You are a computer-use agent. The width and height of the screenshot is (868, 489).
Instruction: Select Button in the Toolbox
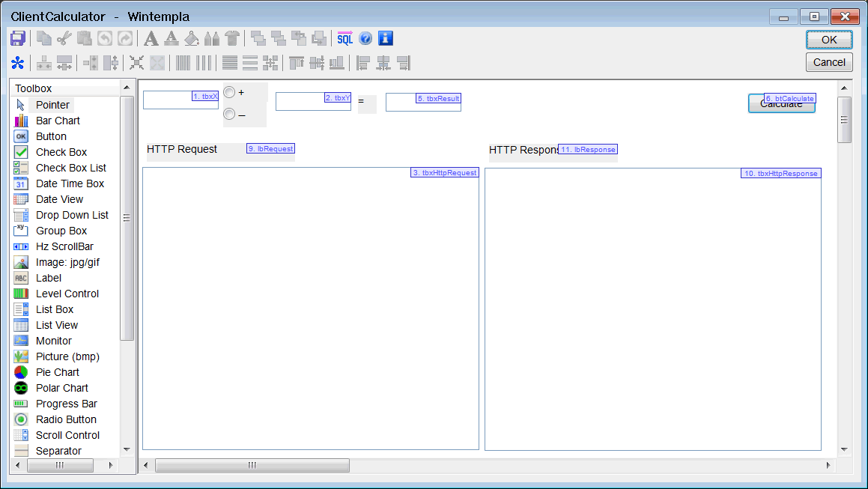tap(51, 136)
